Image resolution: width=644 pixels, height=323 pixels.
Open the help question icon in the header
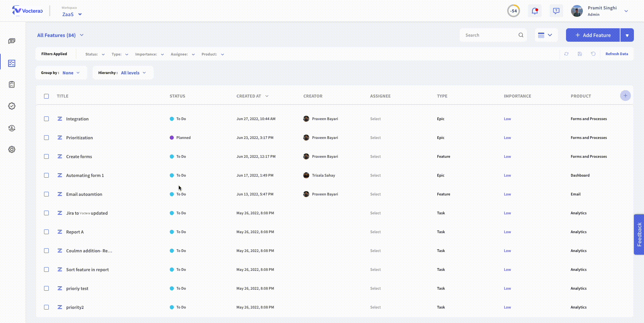click(x=556, y=11)
